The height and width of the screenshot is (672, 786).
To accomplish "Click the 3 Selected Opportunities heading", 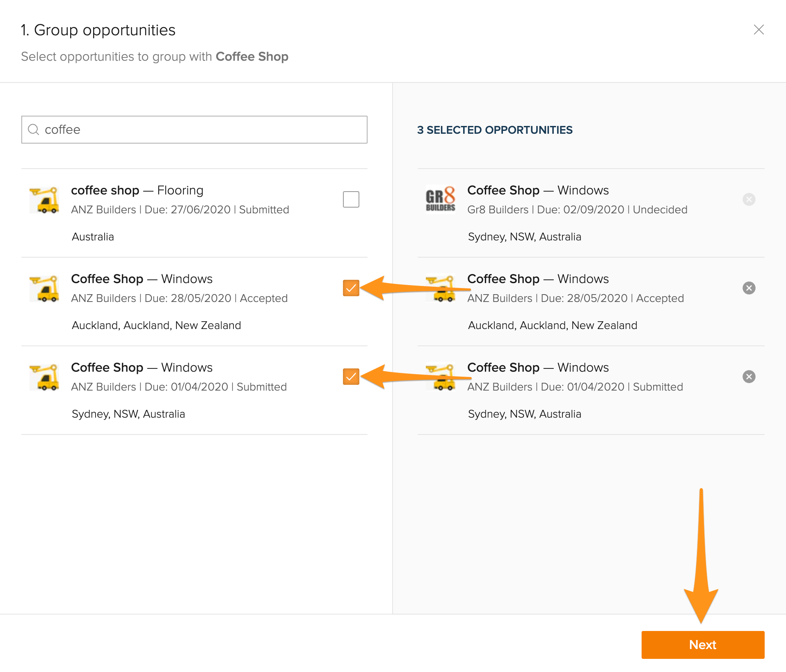I will (495, 130).
